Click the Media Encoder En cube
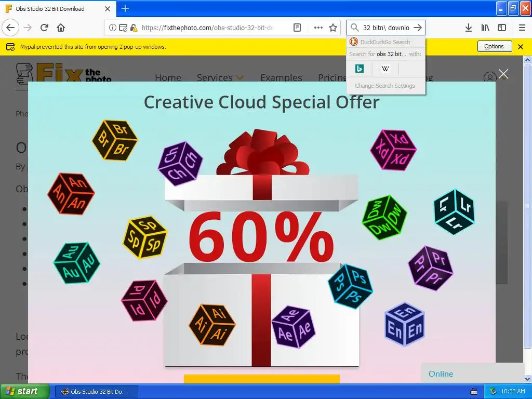This screenshot has width=532, height=399. pyautogui.click(x=405, y=324)
